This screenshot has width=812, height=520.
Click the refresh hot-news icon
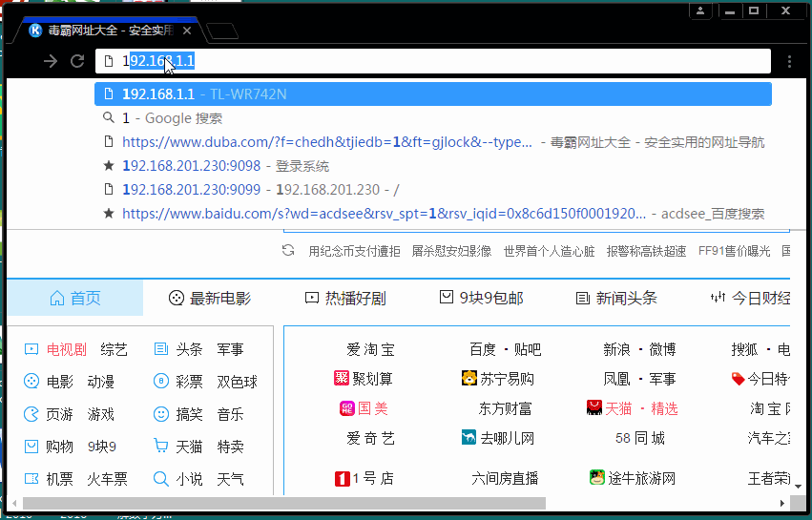coord(288,251)
